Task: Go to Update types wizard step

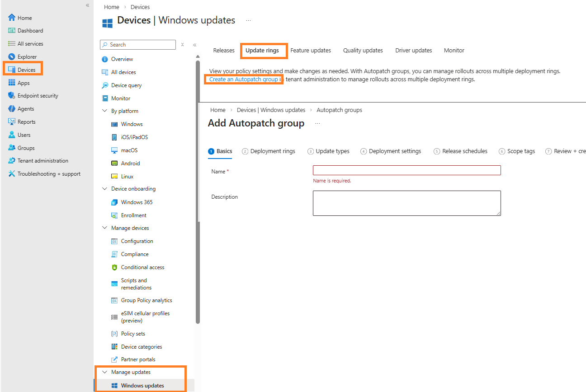Action: click(x=328, y=151)
